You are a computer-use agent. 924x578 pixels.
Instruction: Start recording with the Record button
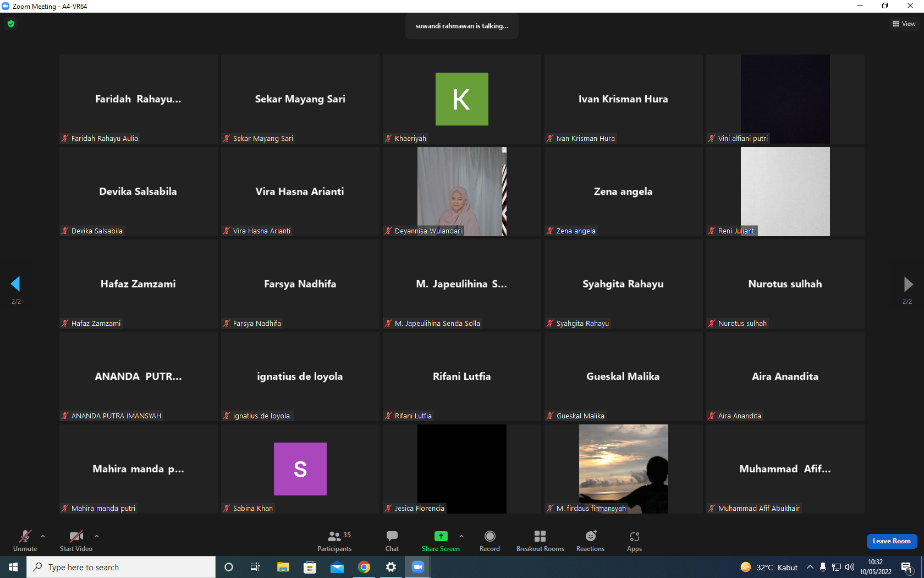[x=490, y=541]
